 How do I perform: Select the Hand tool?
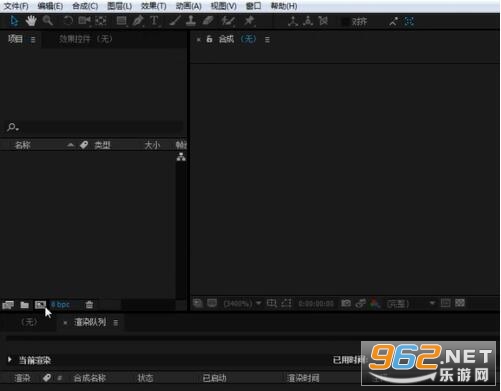point(31,21)
